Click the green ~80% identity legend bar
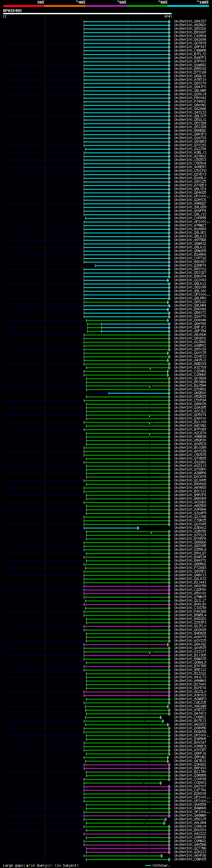 click(147, 6)
